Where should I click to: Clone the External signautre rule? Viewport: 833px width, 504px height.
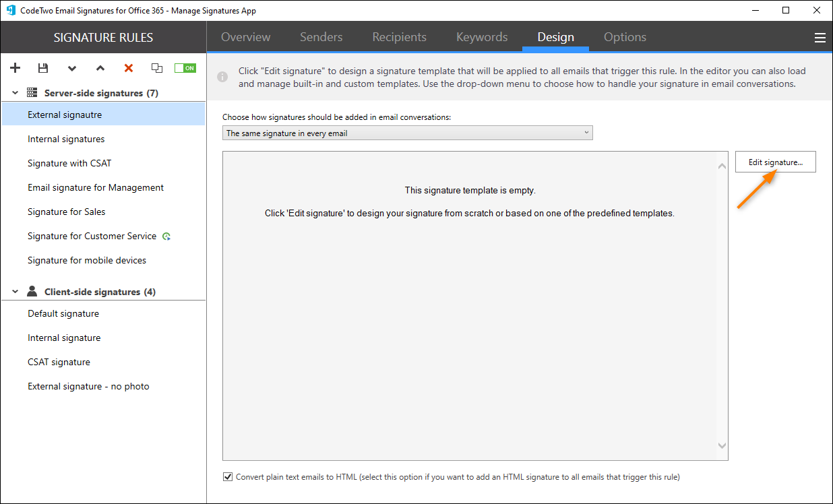coord(156,67)
